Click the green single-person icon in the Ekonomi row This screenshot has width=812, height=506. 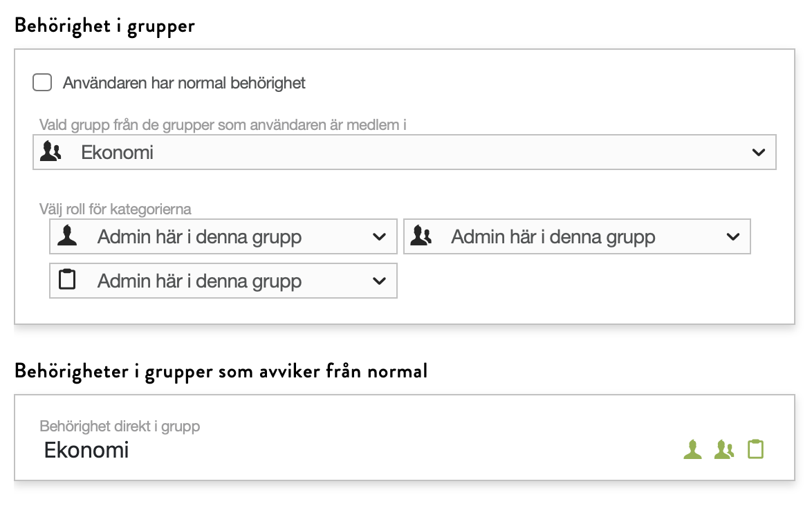tap(692, 449)
